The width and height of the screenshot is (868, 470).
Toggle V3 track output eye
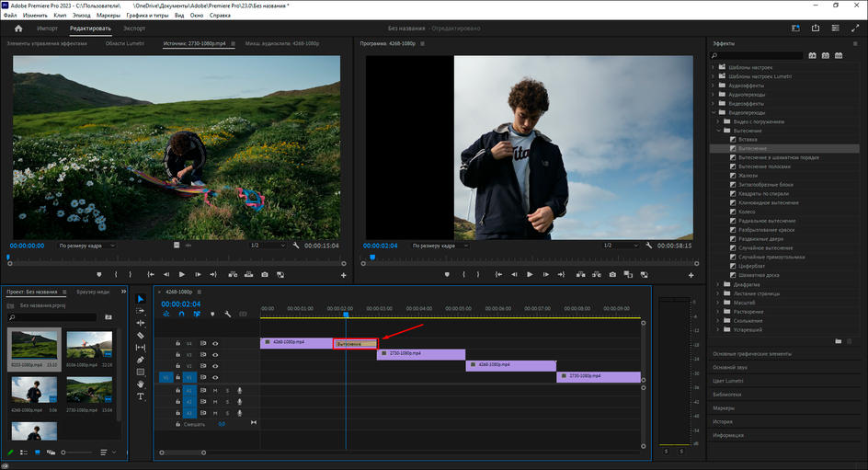215,355
